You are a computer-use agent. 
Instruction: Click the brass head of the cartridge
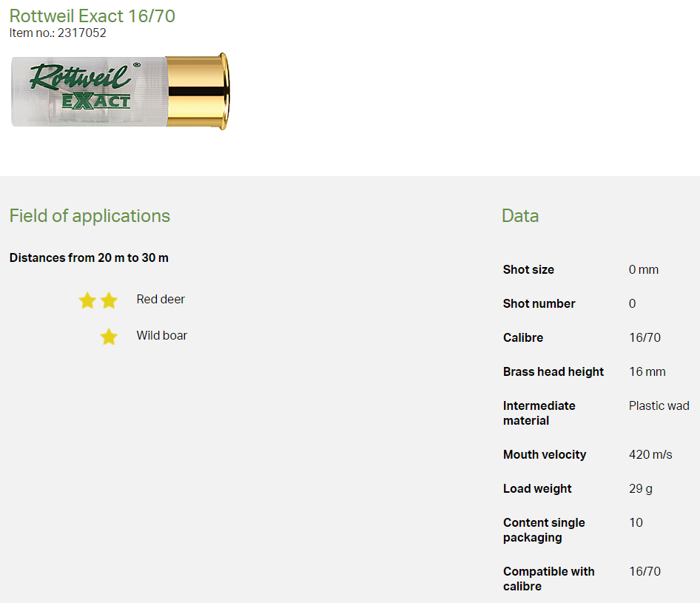pyautogui.click(x=197, y=91)
